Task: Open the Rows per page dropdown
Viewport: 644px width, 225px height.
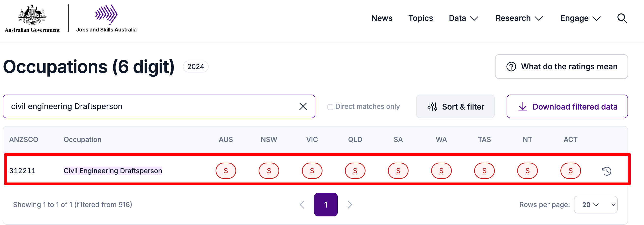Action: coord(596,205)
